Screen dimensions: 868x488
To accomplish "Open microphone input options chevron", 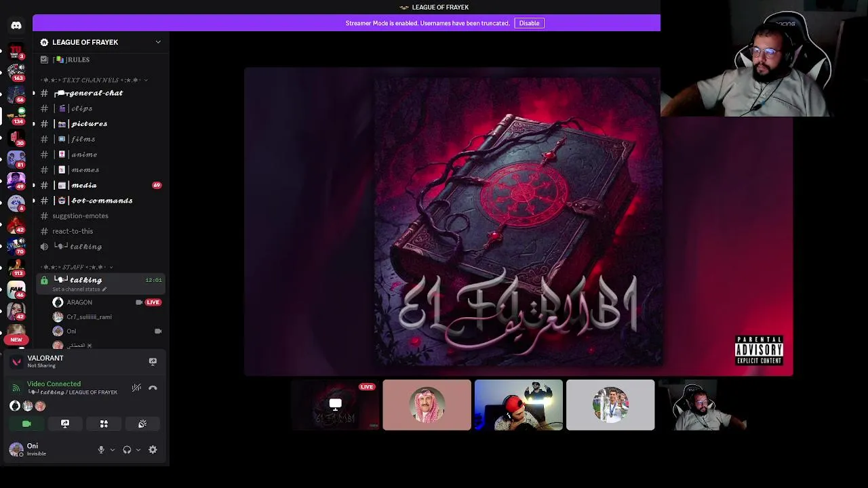I will point(112,449).
